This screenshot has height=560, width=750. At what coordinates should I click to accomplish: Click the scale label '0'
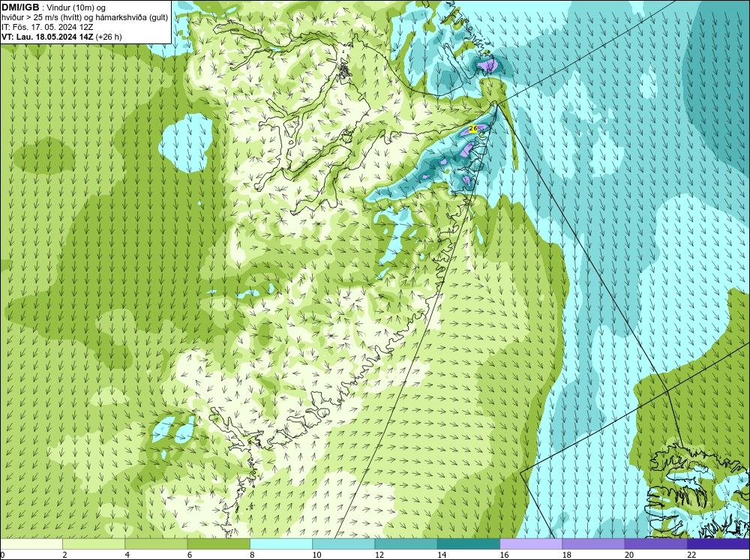tap(2, 555)
